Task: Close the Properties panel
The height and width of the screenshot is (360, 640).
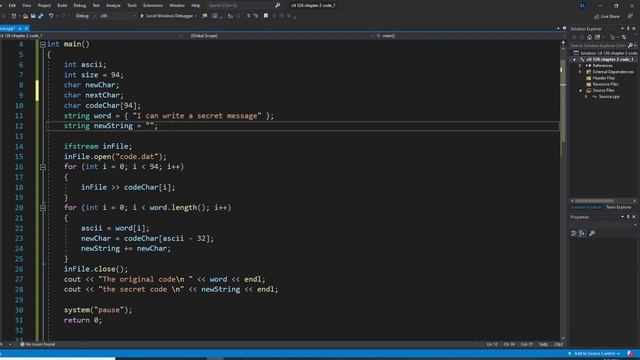Action: pos(634,217)
